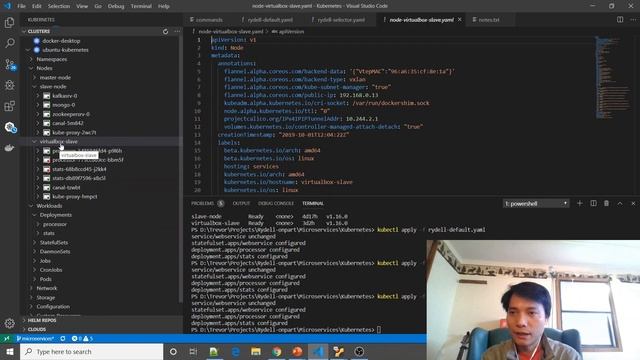This screenshot has height=360, width=640.
Task: Open the Kubernetes view icon
Action: pyautogui.click(x=10, y=127)
